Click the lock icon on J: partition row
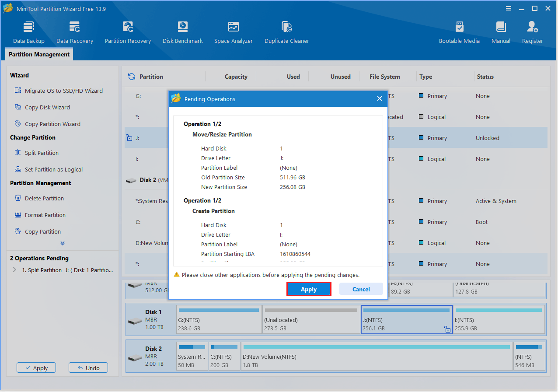Image resolution: width=558 pixels, height=392 pixels. click(129, 138)
